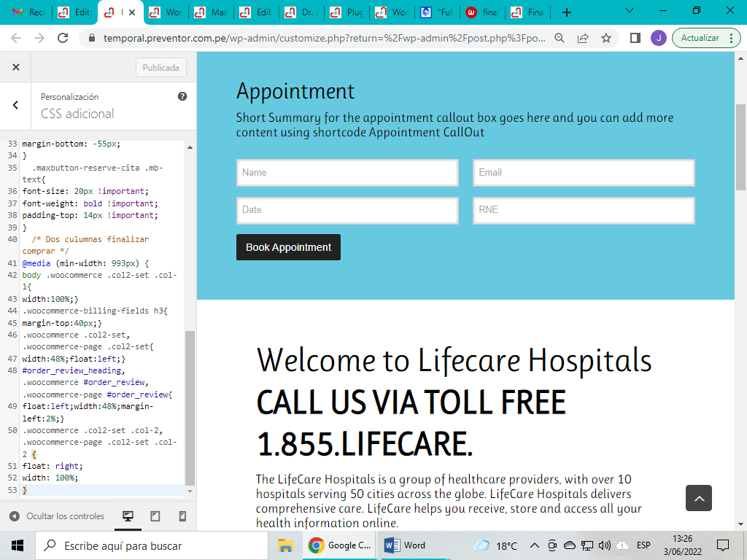Switch to tablet preview device
747x560 pixels.
point(155,516)
